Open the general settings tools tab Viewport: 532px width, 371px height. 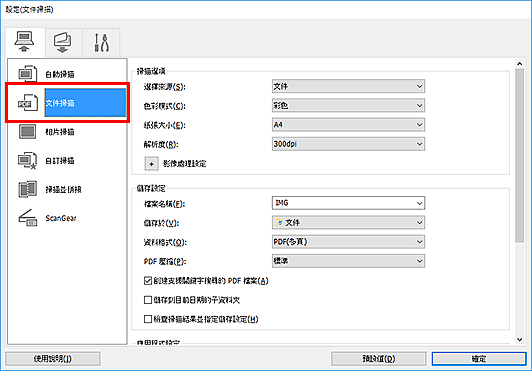(x=101, y=43)
